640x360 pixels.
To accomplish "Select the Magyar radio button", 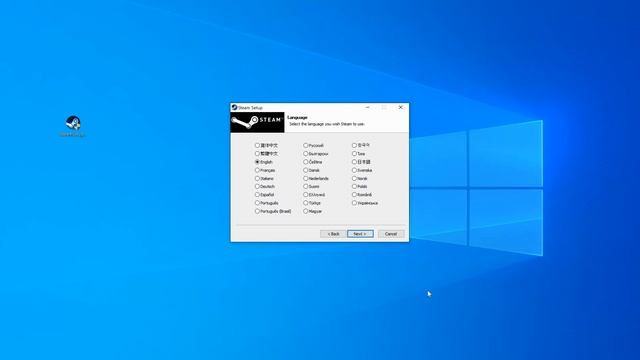I will (x=306, y=211).
